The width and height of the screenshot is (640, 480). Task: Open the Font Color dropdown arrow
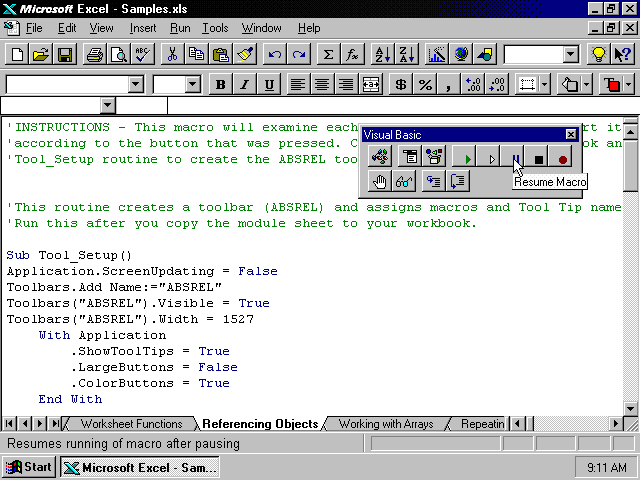tap(629, 84)
